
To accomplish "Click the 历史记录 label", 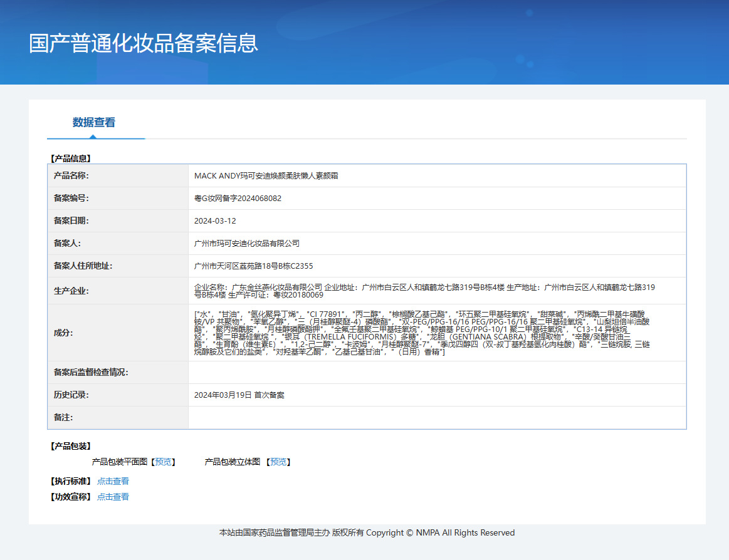I will 71,395.
